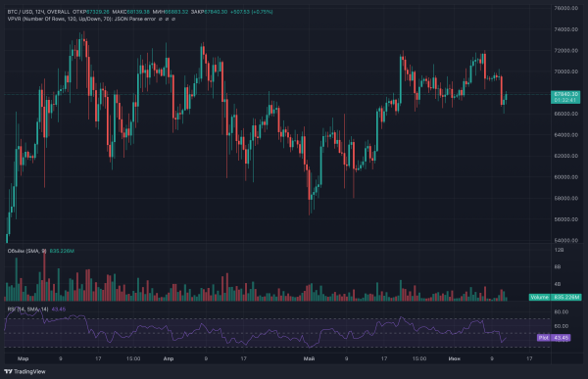The width and height of the screenshot is (588, 379).
Task: Select the RSI (14, SMA, 14) legend
Action: pyautogui.click(x=28, y=309)
